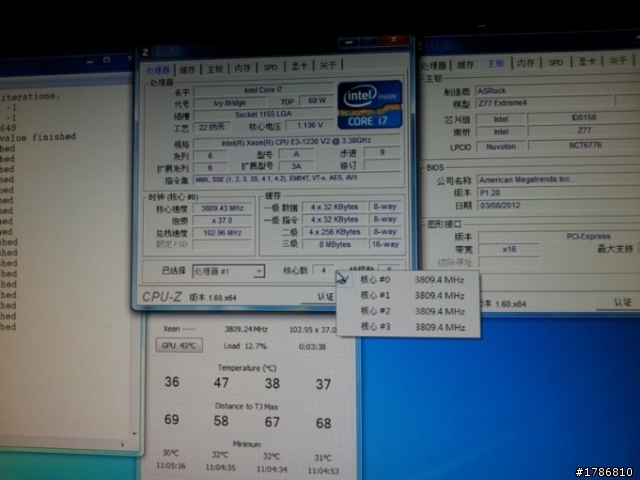
Task: Click bus speed value 102.96 MHz
Action: coord(222,233)
